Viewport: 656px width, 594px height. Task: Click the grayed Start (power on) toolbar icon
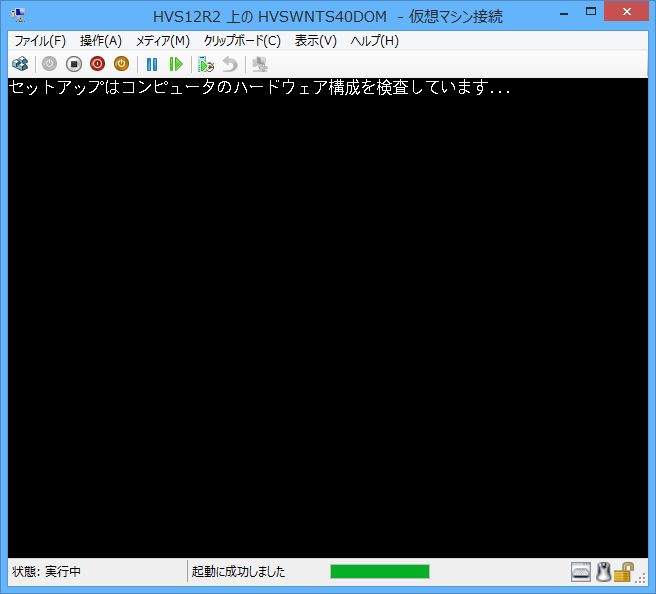(x=49, y=64)
